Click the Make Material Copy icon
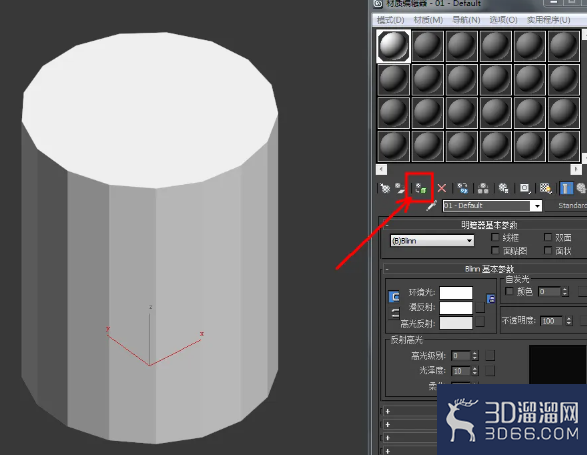The width and height of the screenshot is (587, 455). click(463, 188)
